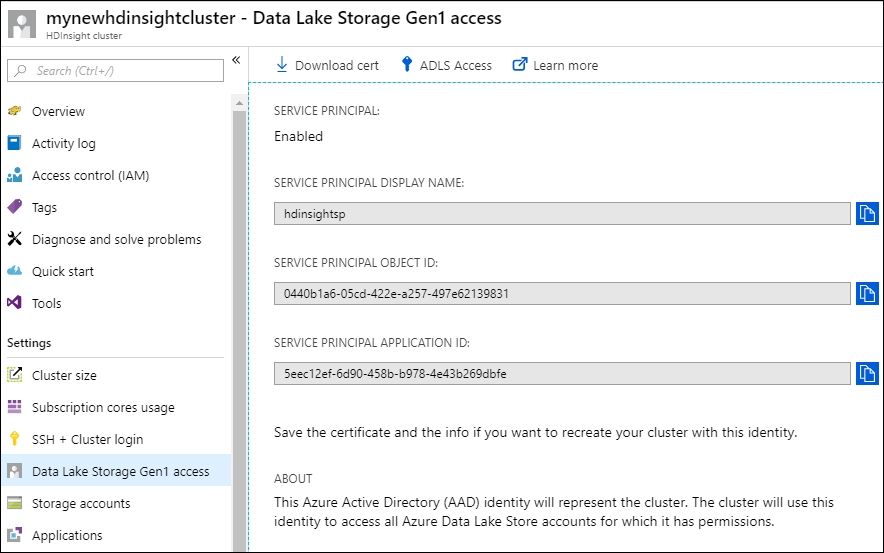
Task: Click the 'Settings' section heading
Action: pos(29,343)
